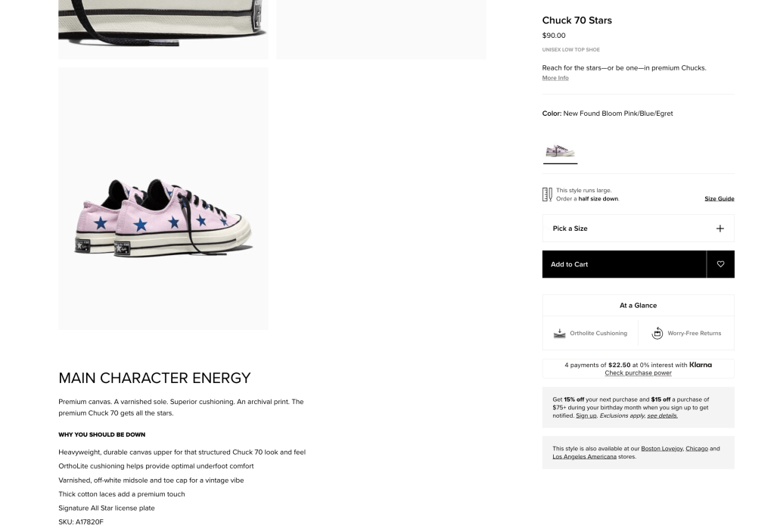Open the see details exclusions link
Viewport: 774px width, 532px height.
[662, 415]
